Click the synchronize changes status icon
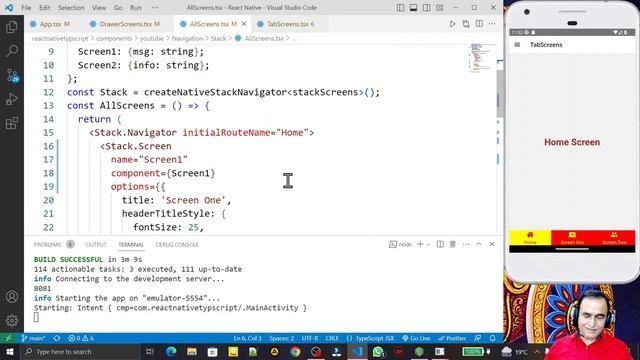Image resolution: width=640 pixels, height=360 pixels. (57, 338)
